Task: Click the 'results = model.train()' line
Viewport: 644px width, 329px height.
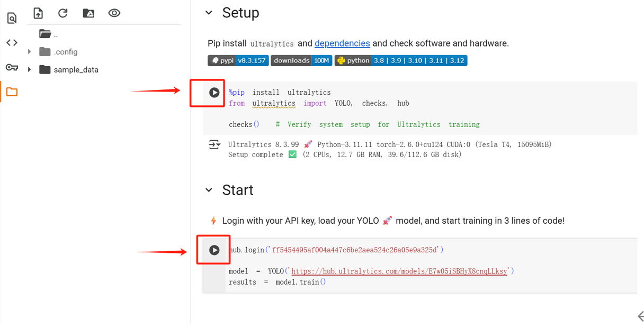Action: pyautogui.click(x=278, y=282)
